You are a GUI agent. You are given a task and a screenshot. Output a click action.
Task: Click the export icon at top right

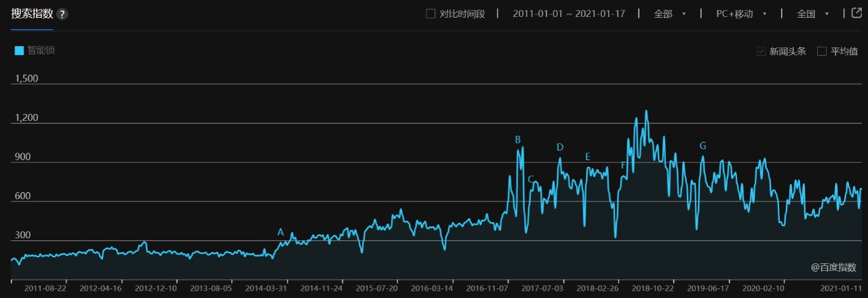click(856, 14)
